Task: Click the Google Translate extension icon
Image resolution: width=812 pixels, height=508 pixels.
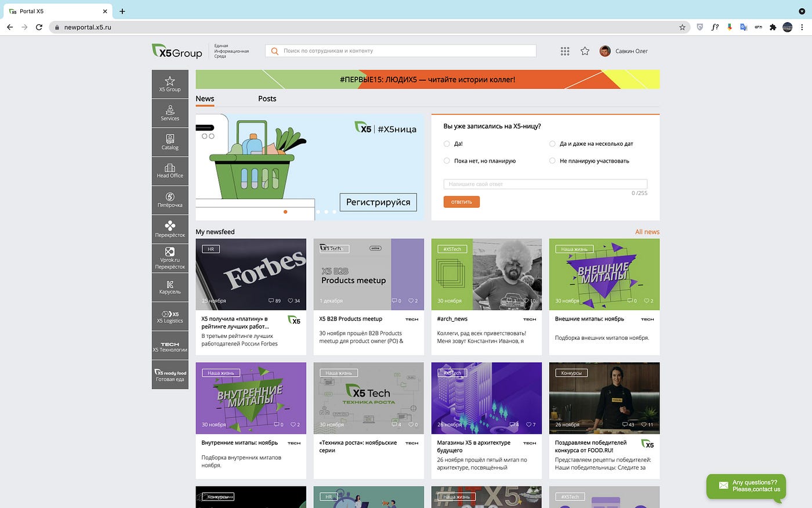Action: (744, 27)
